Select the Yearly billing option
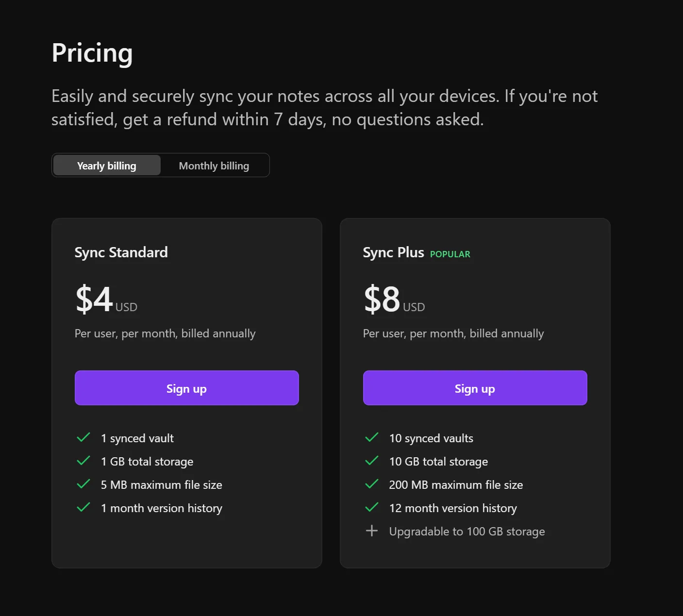The height and width of the screenshot is (616, 683). [106, 165]
